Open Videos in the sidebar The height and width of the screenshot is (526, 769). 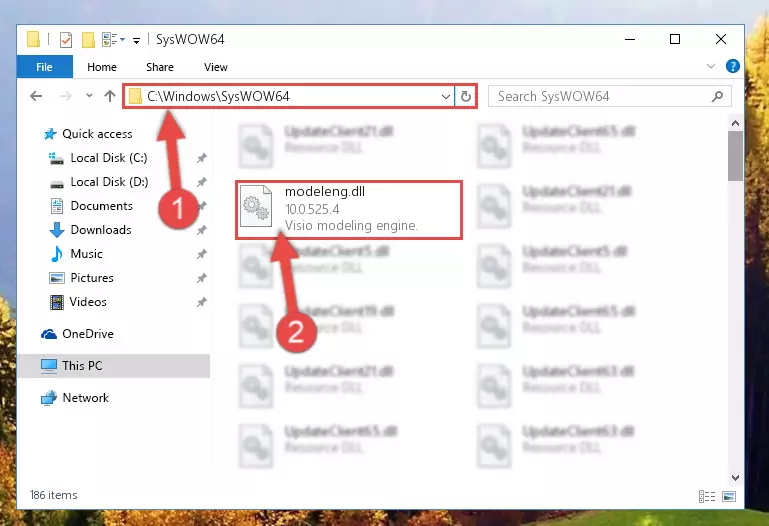[78, 302]
